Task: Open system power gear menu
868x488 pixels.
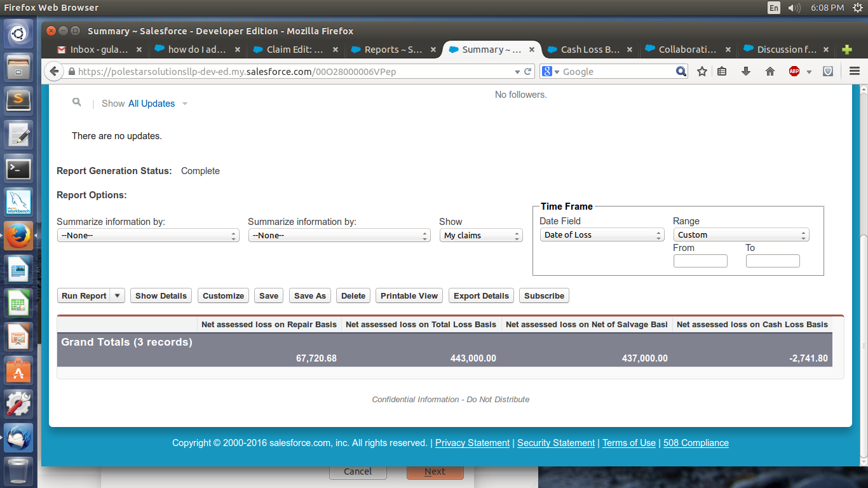Action: 857,8
